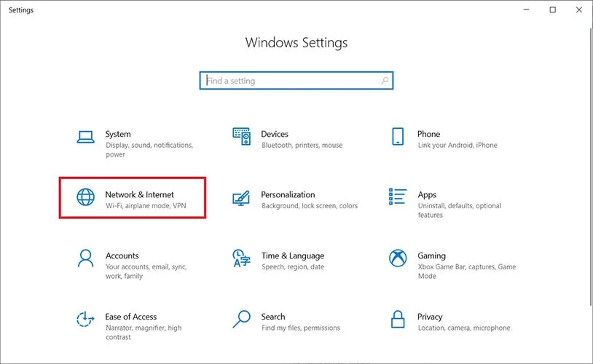Open the Privacy label
Screen dimensions: 593x364
tap(430, 317)
